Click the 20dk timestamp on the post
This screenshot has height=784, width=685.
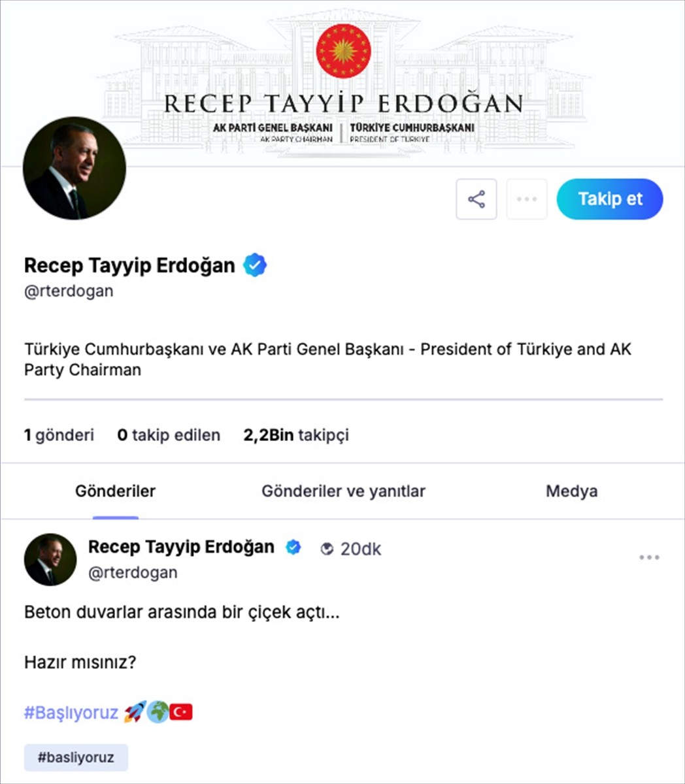tap(360, 549)
